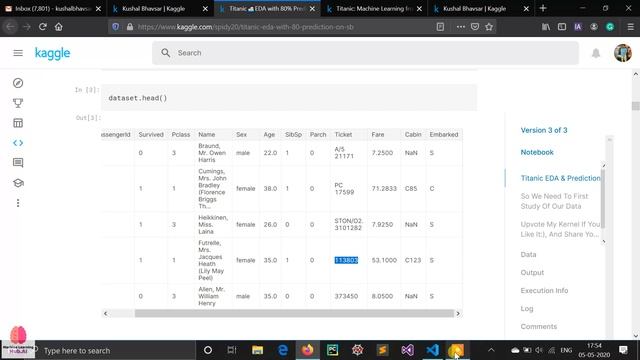Screen dimensions: 640x360
Task: Go to the Comments section link
Action: (x=538, y=327)
